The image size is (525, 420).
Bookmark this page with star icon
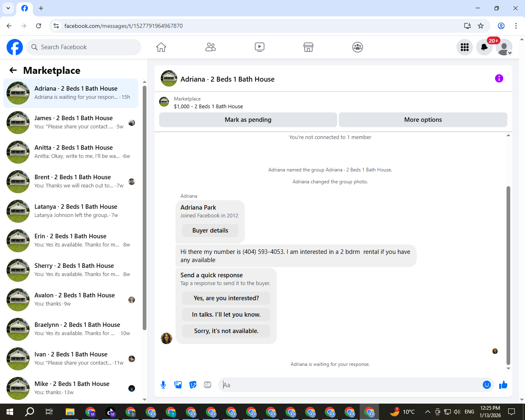481,26
